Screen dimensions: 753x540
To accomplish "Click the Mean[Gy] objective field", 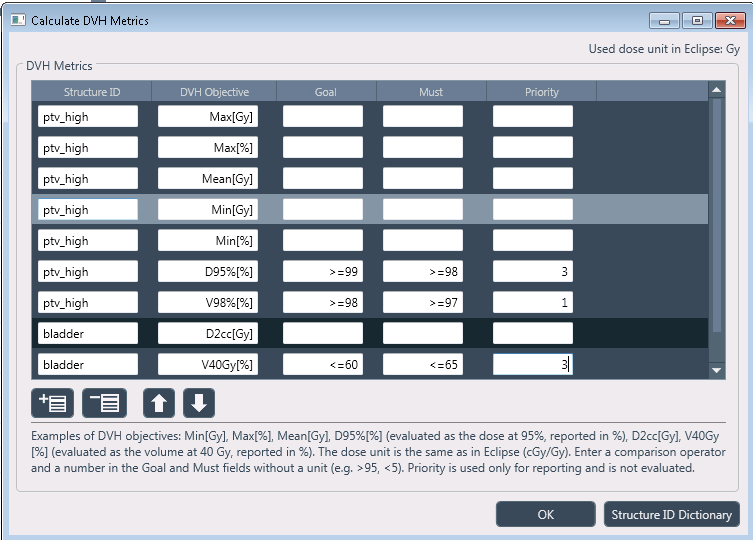I will tap(208, 179).
